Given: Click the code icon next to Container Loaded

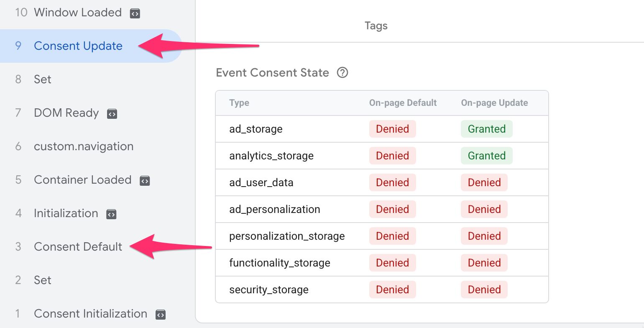Looking at the screenshot, I should click(145, 181).
